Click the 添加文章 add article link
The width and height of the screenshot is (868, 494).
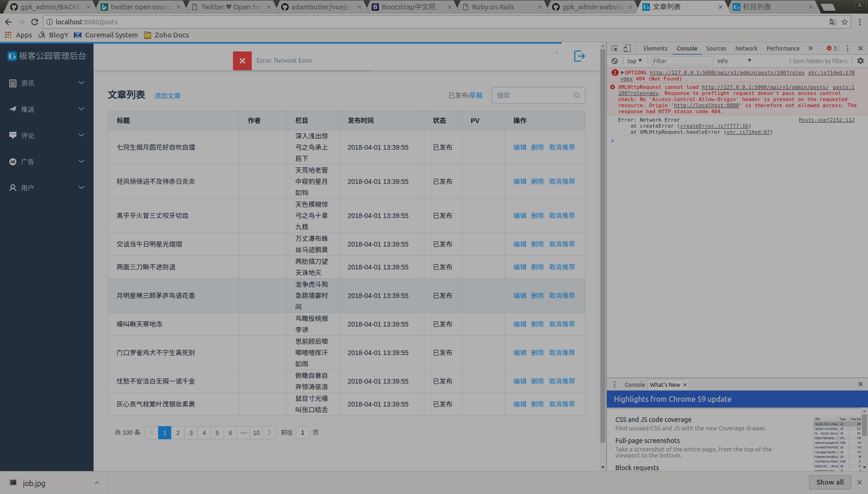coord(167,95)
